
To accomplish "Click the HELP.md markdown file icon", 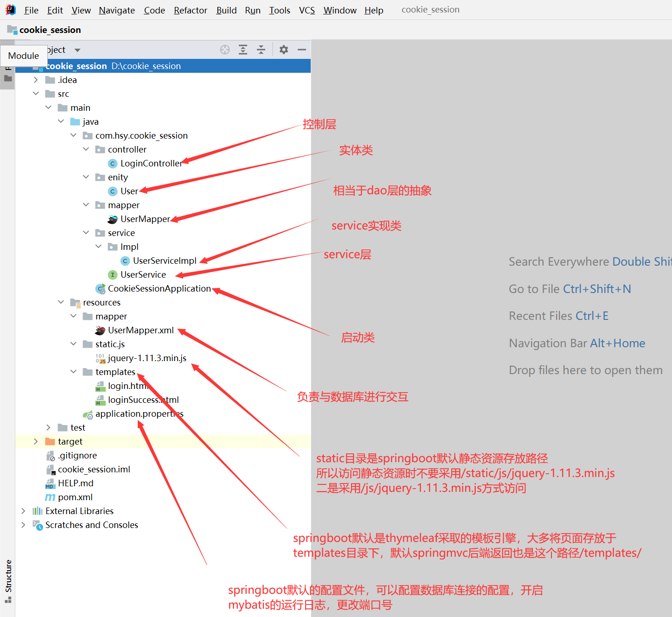I will (50, 483).
